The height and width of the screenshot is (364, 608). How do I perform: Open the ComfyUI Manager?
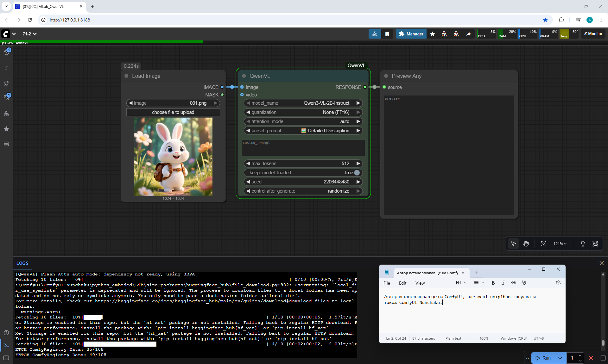(x=411, y=34)
